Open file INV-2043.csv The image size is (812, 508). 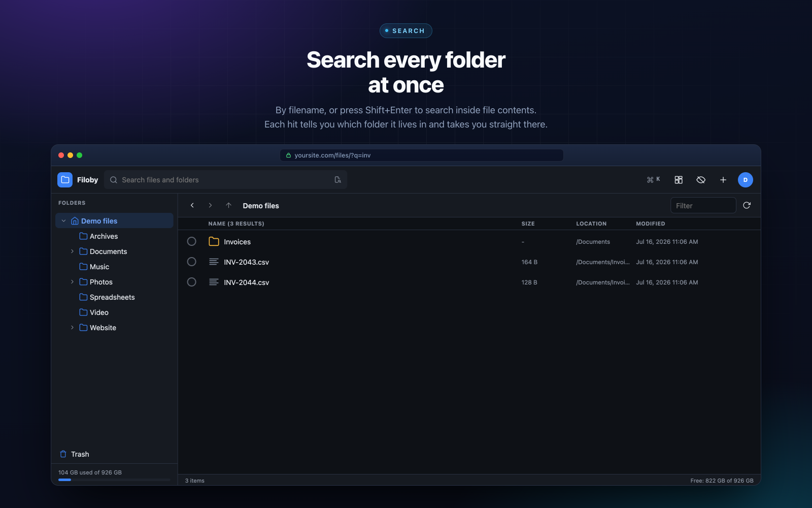pos(246,262)
